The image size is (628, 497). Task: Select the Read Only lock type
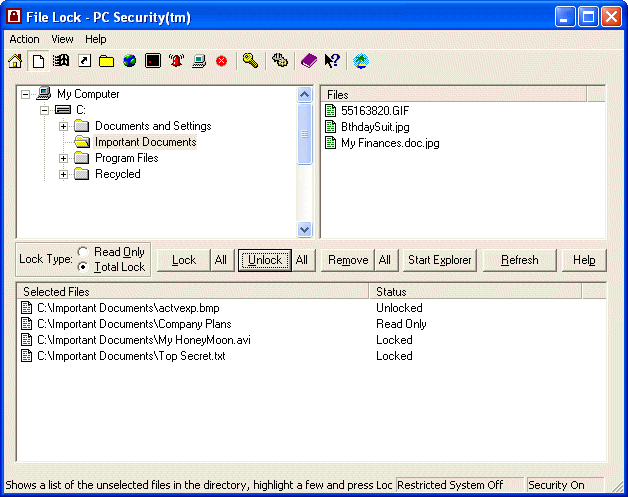(x=83, y=252)
